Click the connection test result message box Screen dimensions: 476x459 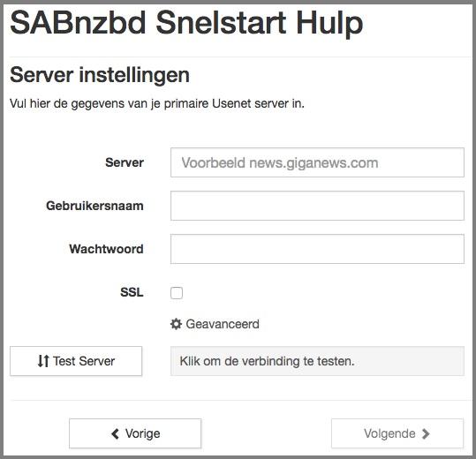317,361
